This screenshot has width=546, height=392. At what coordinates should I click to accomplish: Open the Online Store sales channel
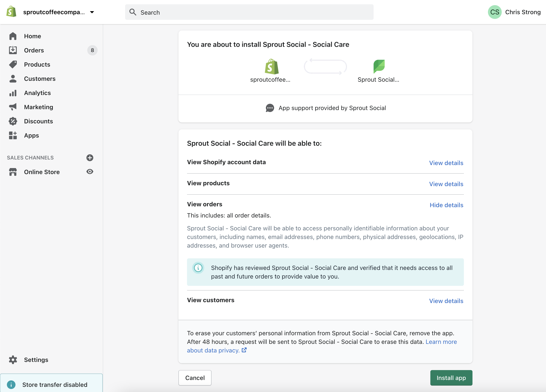click(42, 172)
